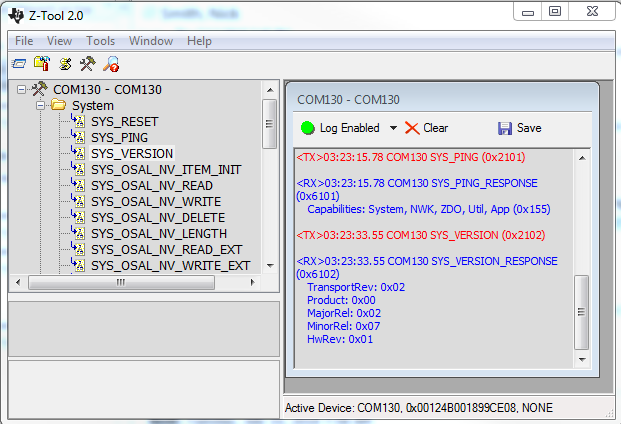621x424 pixels.
Task: Click the icon beside SYS_OSAL_NV_WRITE_EXT
Action: (x=78, y=264)
